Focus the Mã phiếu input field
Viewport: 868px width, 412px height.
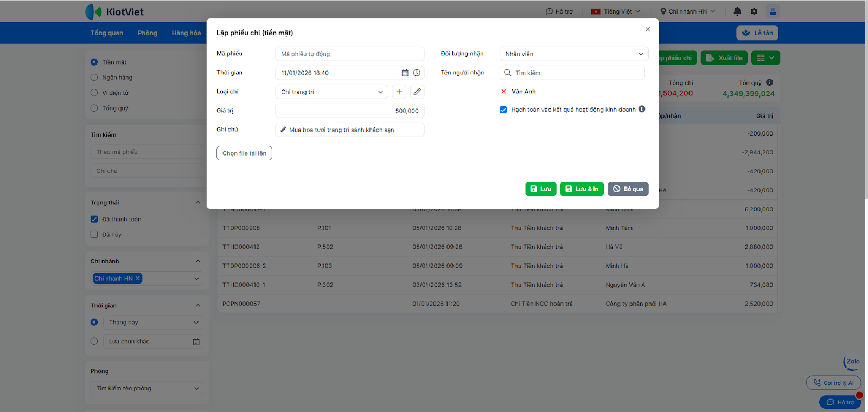tap(350, 54)
